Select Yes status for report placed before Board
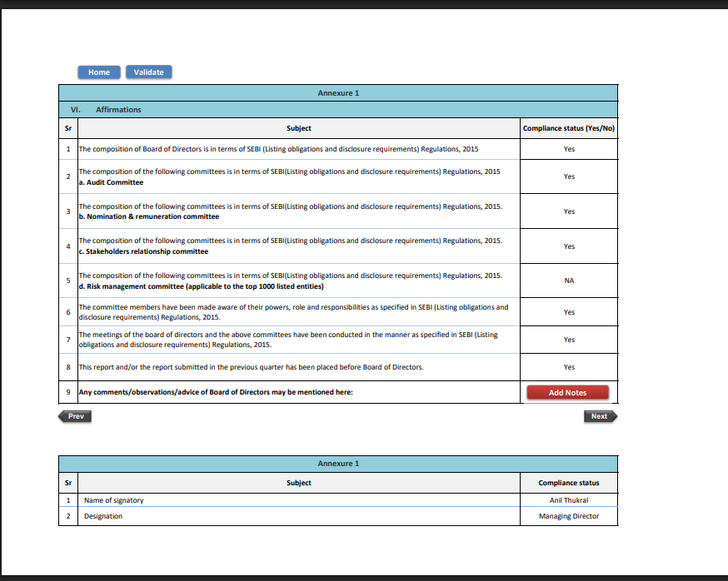The height and width of the screenshot is (581, 728). click(569, 367)
